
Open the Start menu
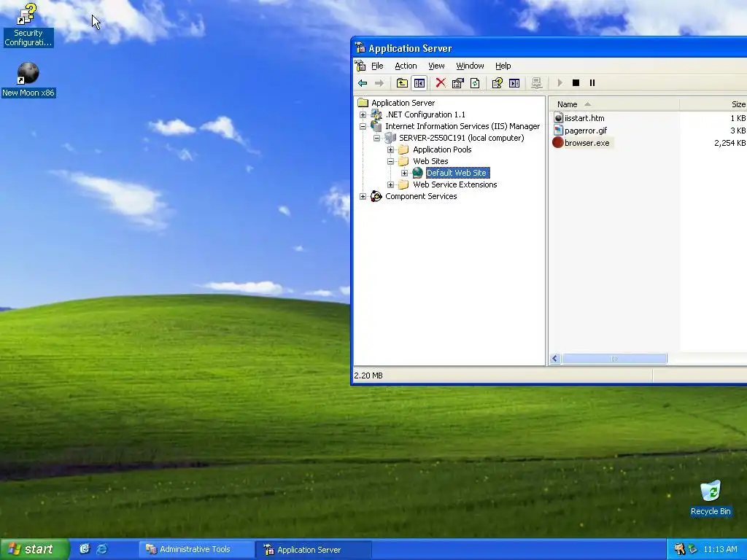pyautogui.click(x=34, y=549)
